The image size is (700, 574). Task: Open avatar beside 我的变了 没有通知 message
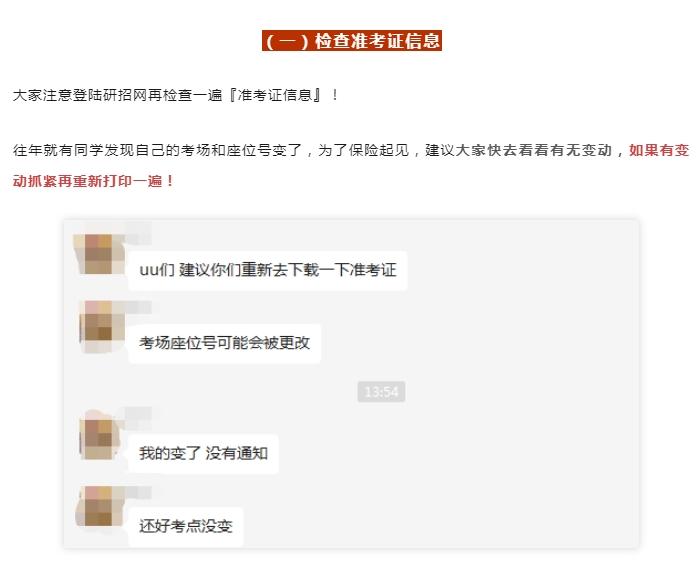100,436
